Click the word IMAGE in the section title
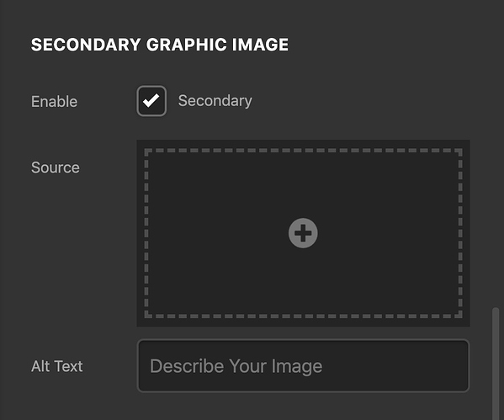Image resolution: width=504 pixels, height=420 pixels. coord(260,45)
